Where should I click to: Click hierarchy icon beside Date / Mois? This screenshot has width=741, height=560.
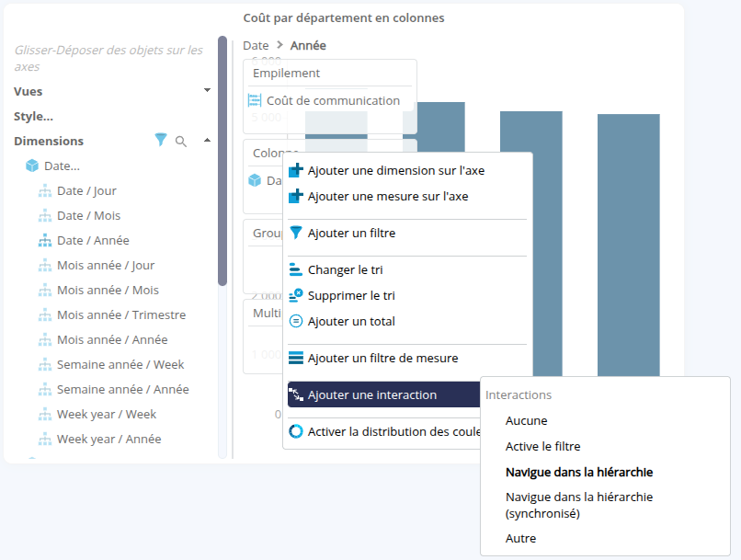(x=45, y=216)
